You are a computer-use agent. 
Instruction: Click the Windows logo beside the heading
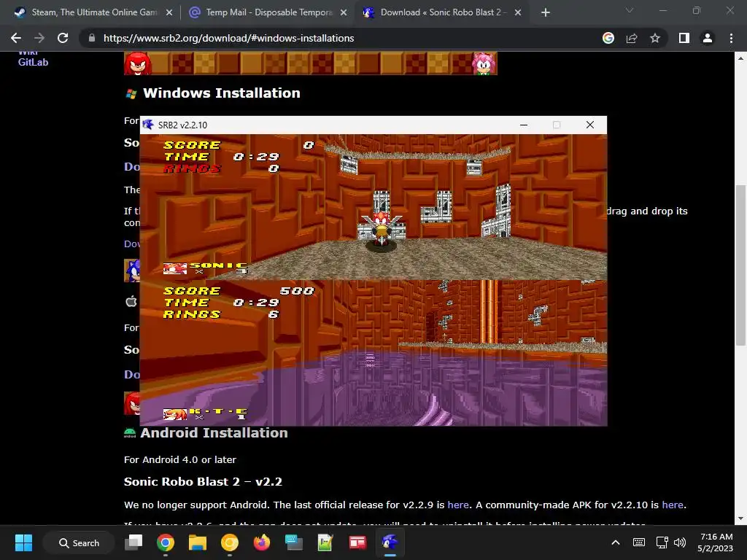[131, 94]
